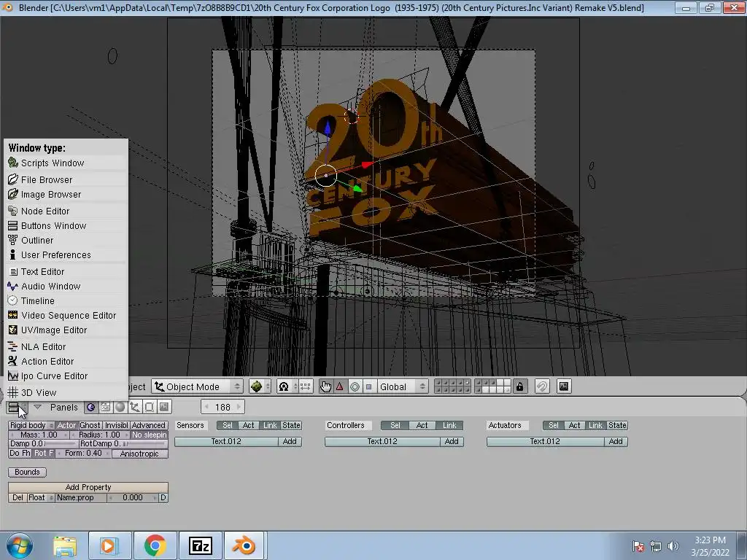Click the current frame field showing 188
This screenshot has width=747, height=560.
pyautogui.click(x=222, y=407)
